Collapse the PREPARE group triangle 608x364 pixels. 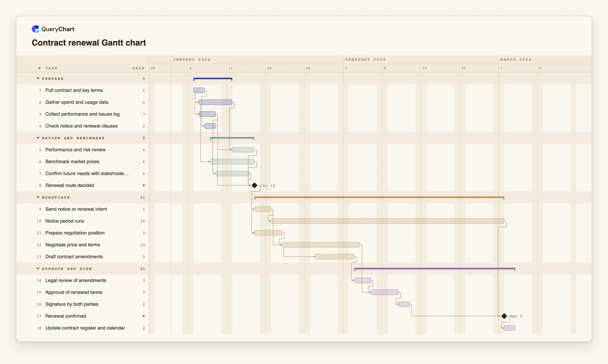[x=38, y=79]
